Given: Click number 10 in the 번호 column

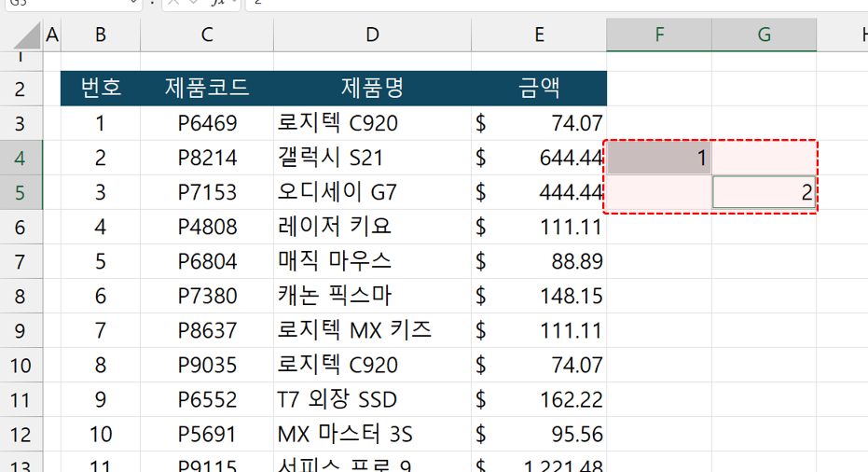Looking at the screenshot, I should click(100, 435).
